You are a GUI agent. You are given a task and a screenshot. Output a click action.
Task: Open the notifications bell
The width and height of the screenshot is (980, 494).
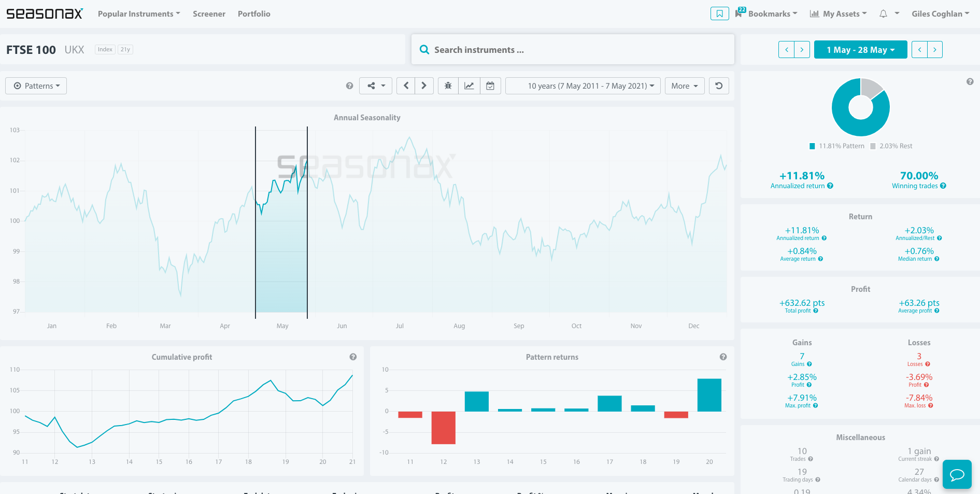click(883, 14)
